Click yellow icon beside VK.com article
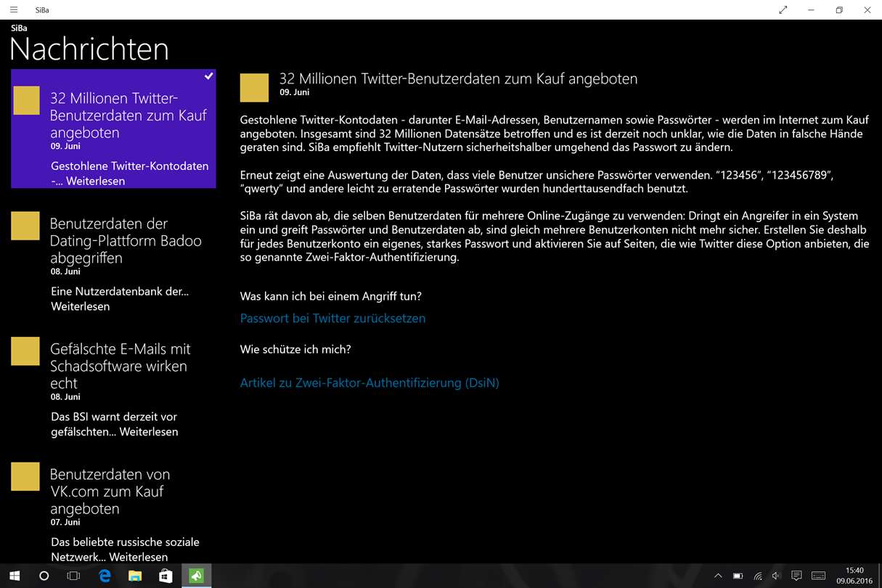 click(25, 477)
